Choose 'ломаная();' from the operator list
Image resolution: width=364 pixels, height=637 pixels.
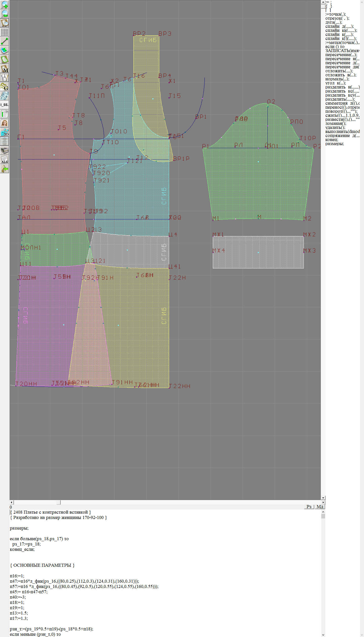(x=336, y=124)
